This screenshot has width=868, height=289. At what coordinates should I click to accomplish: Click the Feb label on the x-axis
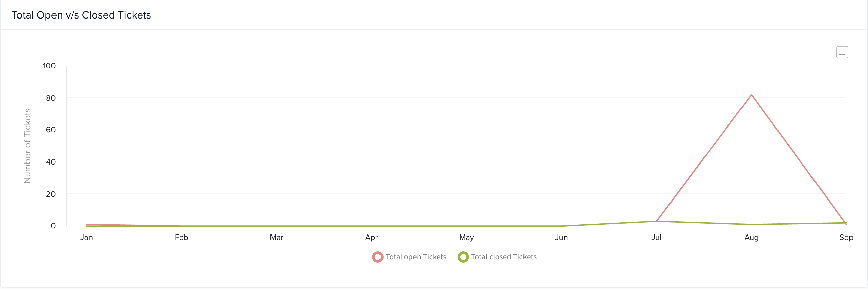tap(181, 238)
